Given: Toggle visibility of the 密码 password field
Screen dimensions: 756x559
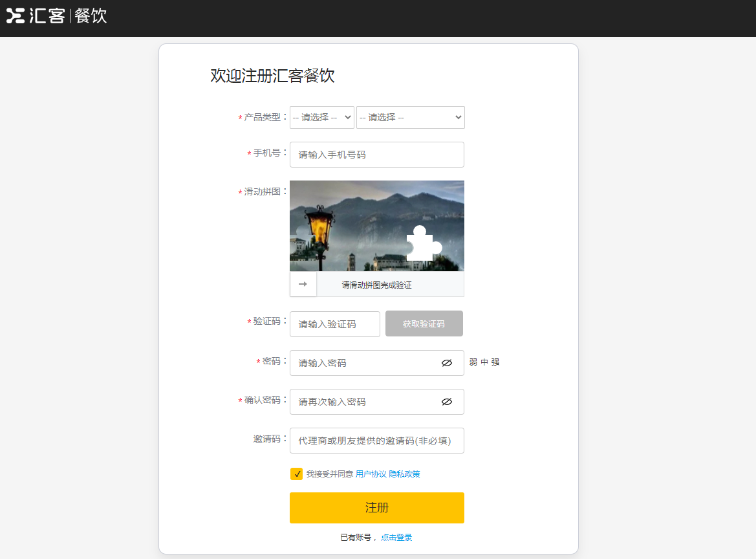Looking at the screenshot, I should tap(447, 363).
